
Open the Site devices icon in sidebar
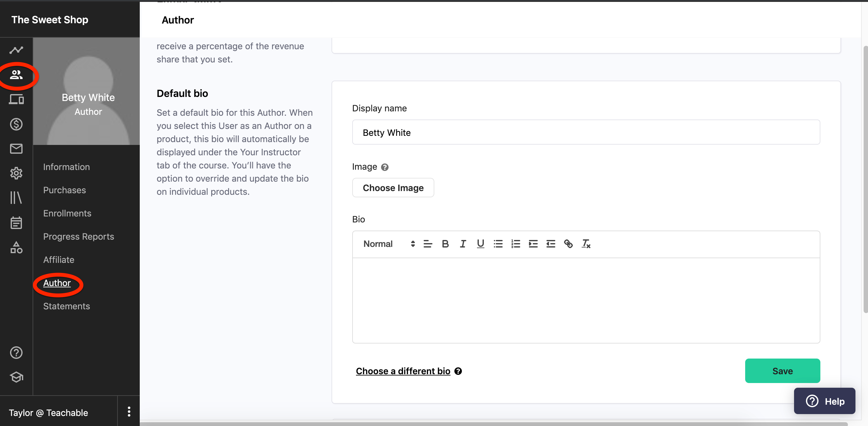(x=16, y=99)
